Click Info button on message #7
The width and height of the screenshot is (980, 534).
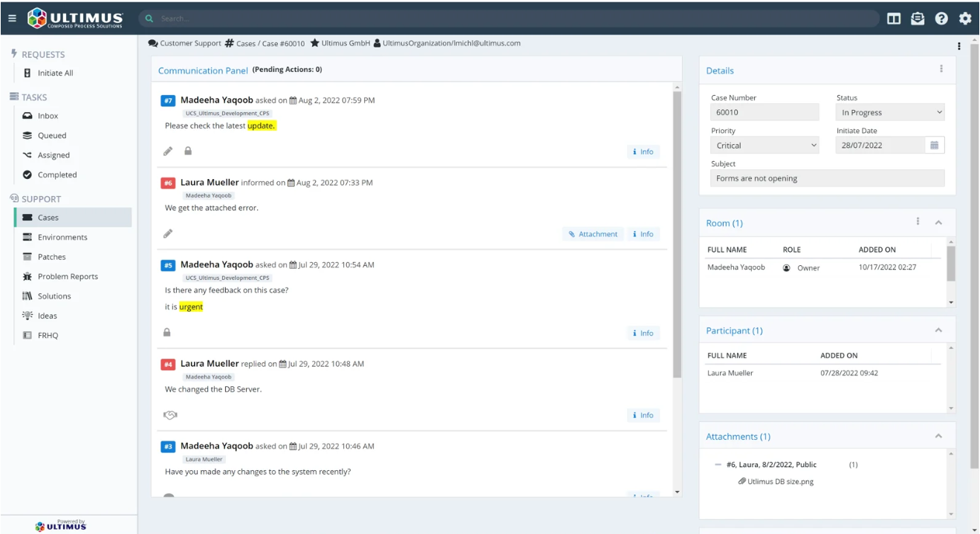click(x=643, y=152)
